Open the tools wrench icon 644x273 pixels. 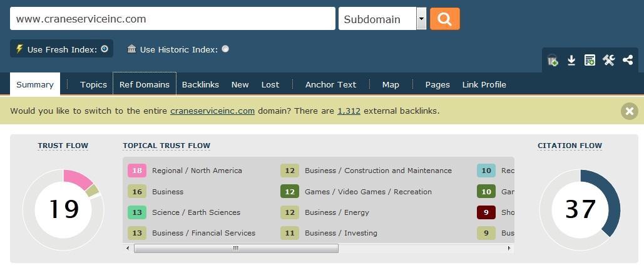point(609,61)
